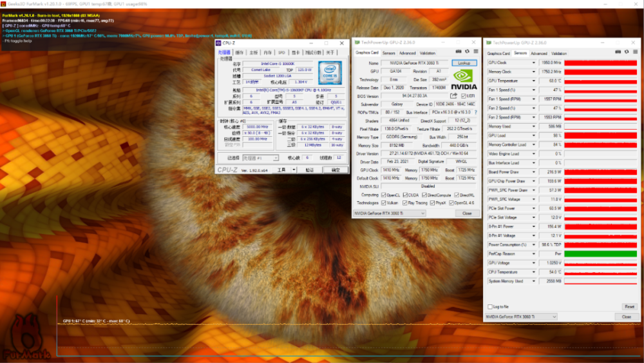644x363 pixels.
Task: Click the BIOS Version field 94.04.27.80.3A
Action: point(414,96)
